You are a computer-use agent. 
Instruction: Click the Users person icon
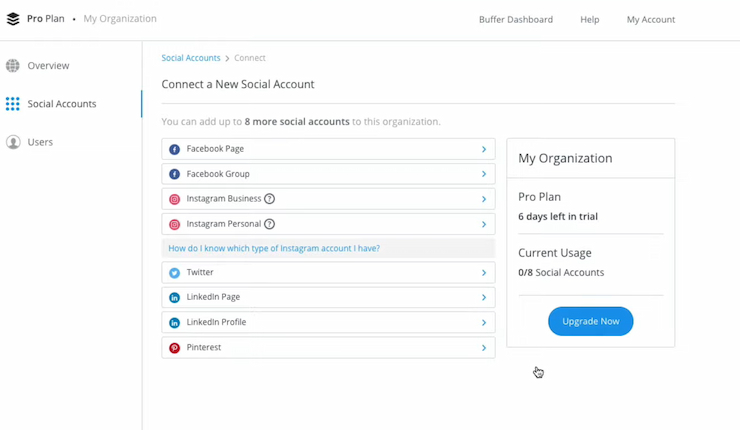(x=13, y=142)
